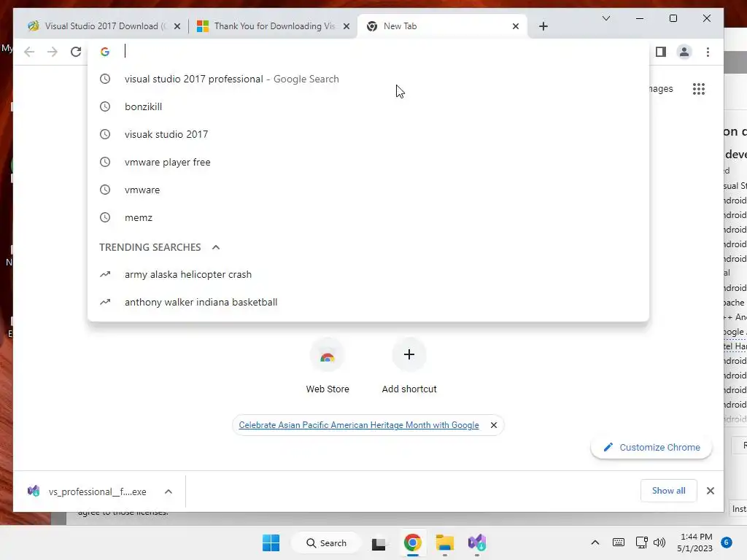This screenshot has height=560, width=747.
Task: Open the clock showing 1:44 PM
Action: [694, 542]
